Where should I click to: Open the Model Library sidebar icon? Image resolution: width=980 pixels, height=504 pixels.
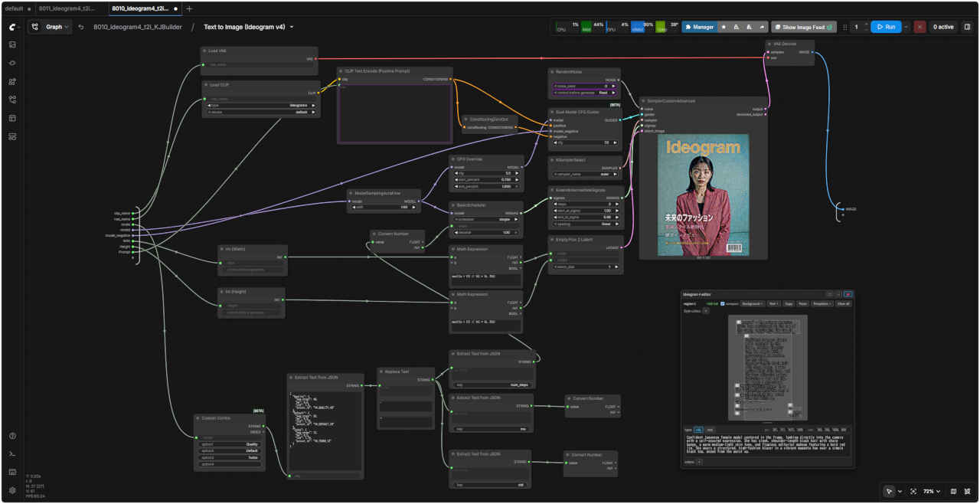(12, 81)
